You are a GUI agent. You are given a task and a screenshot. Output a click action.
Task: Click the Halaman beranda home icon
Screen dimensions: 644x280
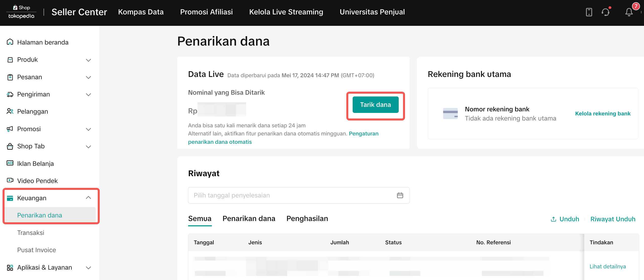10,42
